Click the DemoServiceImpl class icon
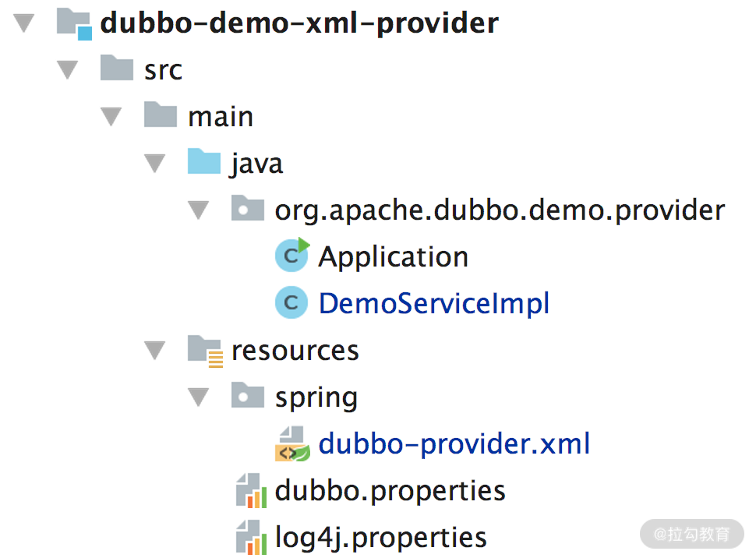The width and height of the screenshot is (756, 558). pyautogui.click(x=292, y=303)
